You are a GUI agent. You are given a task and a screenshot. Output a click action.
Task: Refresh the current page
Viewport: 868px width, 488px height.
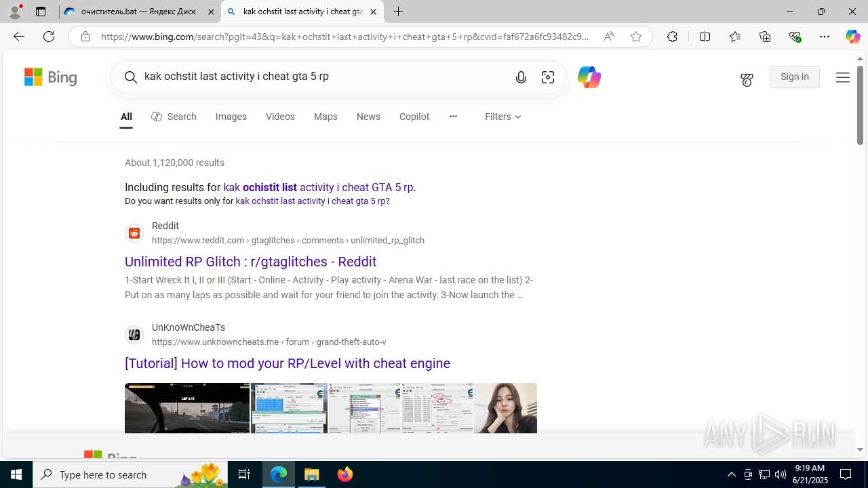[x=49, y=37]
